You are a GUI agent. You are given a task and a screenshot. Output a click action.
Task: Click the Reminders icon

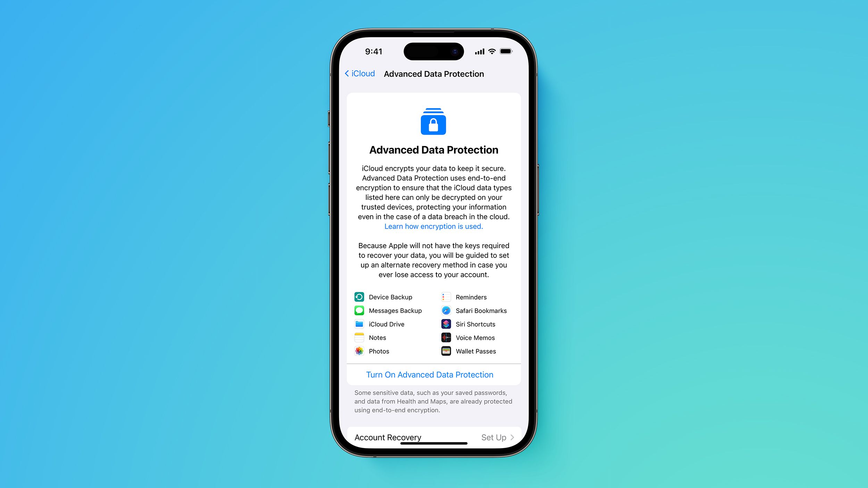445,297
